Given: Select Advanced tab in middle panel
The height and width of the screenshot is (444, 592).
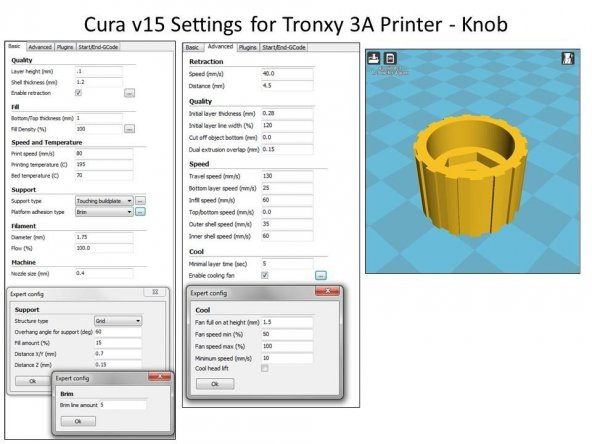Looking at the screenshot, I should tap(220, 47).
